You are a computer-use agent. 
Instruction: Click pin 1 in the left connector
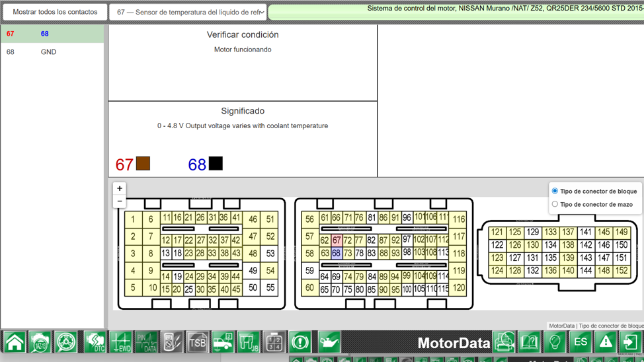pyautogui.click(x=133, y=219)
